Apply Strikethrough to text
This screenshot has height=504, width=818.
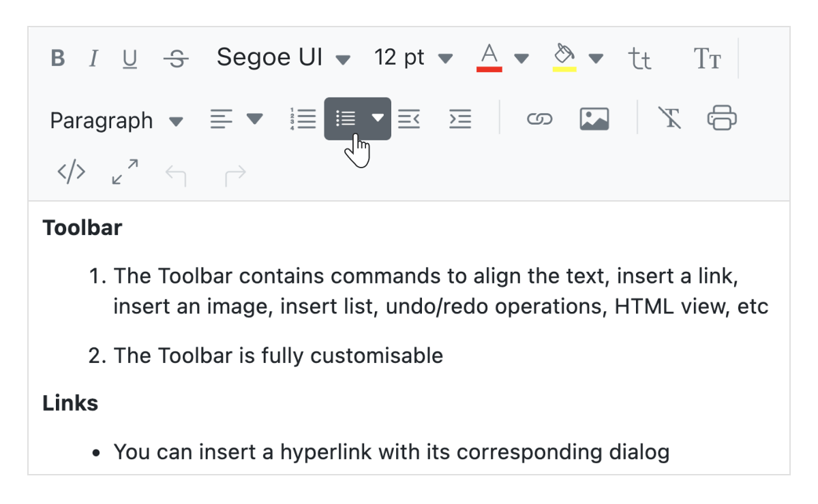(177, 59)
